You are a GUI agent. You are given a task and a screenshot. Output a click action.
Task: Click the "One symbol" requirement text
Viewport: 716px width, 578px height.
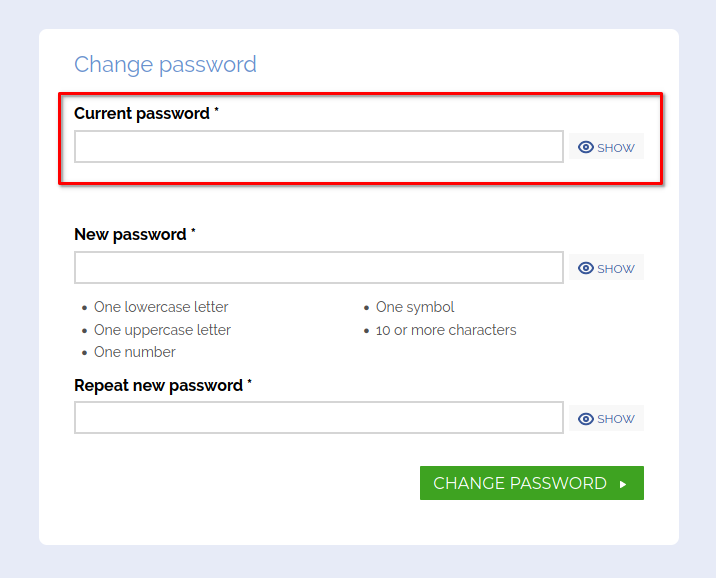[415, 307]
